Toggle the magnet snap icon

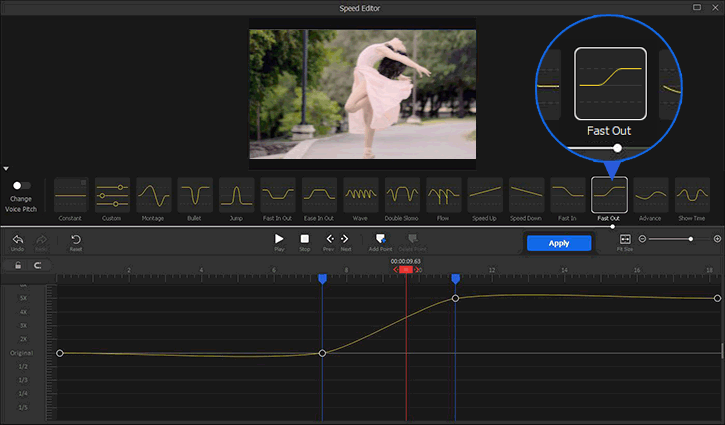click(x=38, y=266)
